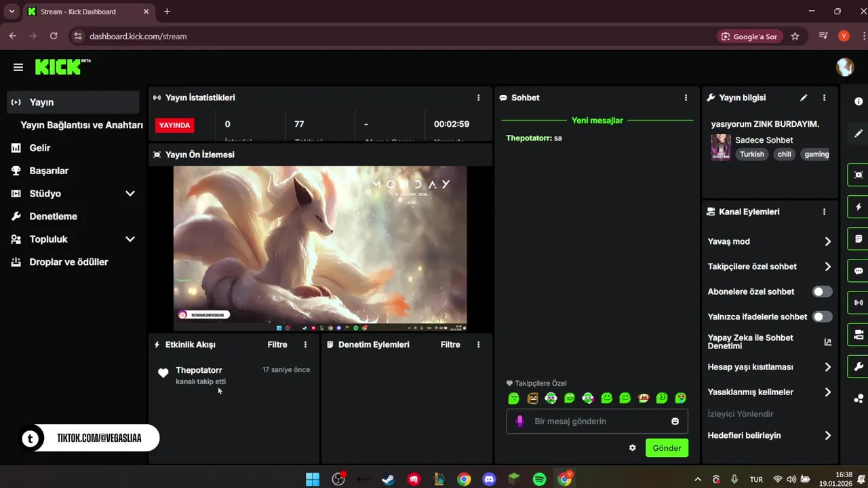Image resolution: width=868 pixels, height=488 pixels.
Task: Open Sohbet panel three-dot menu
Action: (686, 98)
